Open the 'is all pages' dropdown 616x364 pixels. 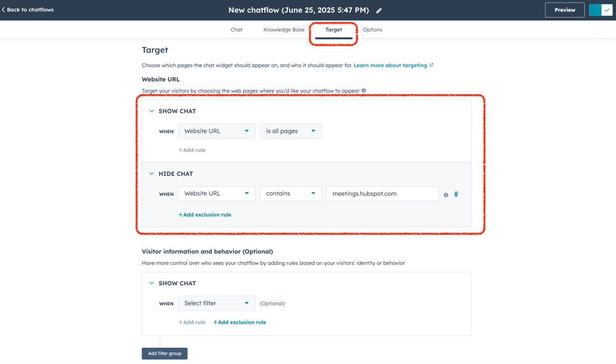point(290,131)
